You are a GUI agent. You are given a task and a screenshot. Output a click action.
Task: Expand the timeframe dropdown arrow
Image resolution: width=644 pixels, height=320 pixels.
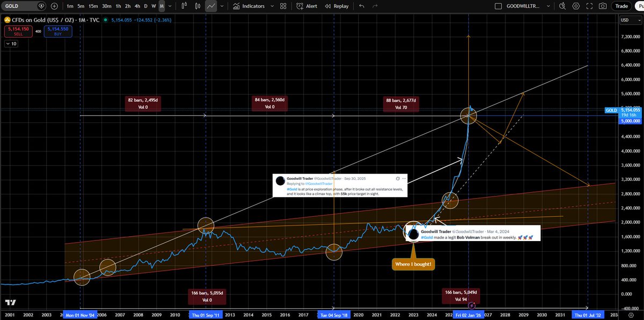[x=170, y=6]
